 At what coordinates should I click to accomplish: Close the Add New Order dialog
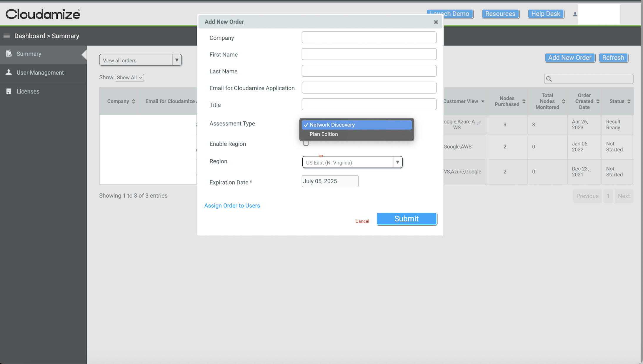436,22
